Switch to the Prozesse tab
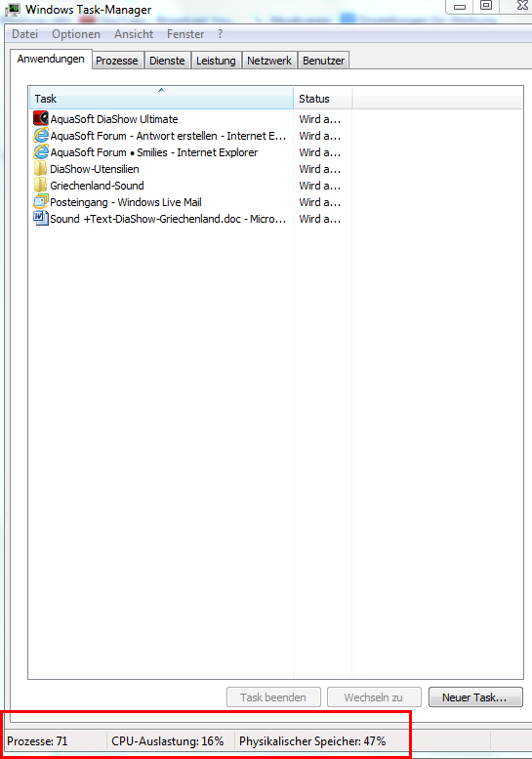The image size is (532, 759). [x=117, y=61]
